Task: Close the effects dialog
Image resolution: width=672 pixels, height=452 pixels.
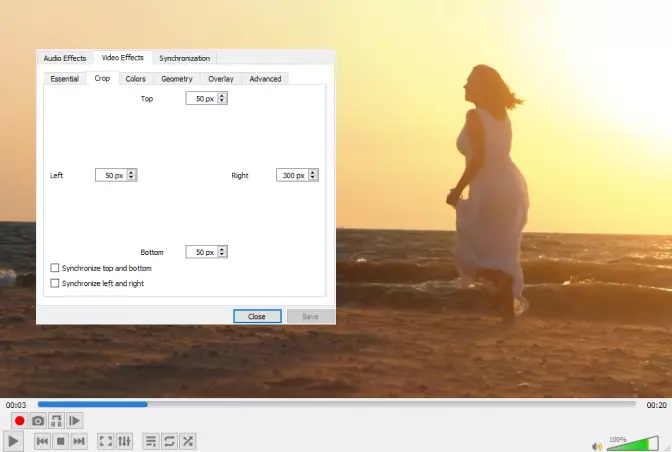Action: [257, 317]
